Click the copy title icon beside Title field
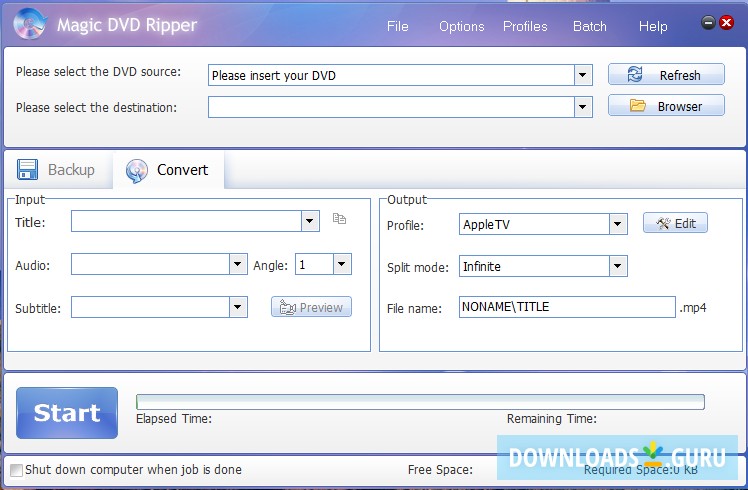Viewport: 748px width, 490px height. pyautogui.click(x=339, y=219)
